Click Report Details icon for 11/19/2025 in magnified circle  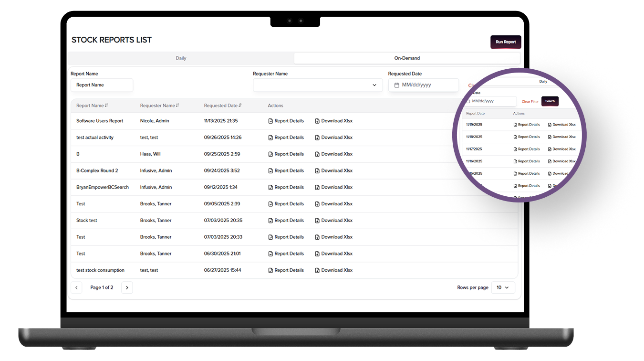tap(515, 125)
